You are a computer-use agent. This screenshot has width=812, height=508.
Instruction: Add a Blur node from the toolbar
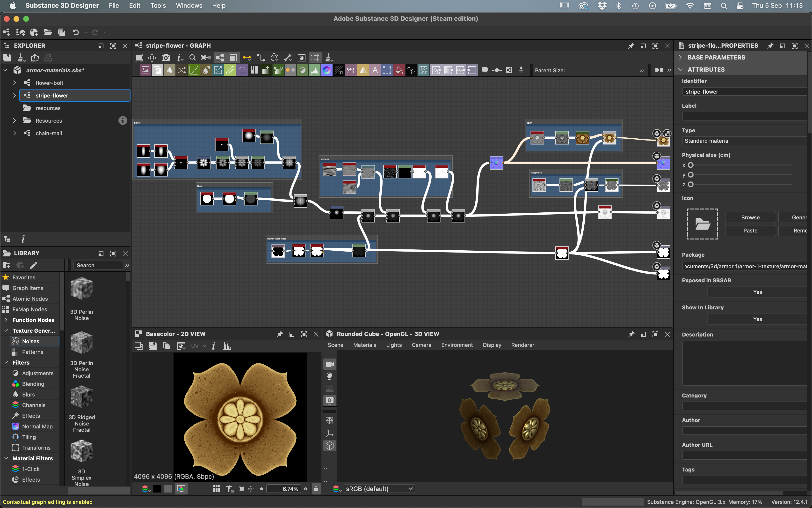click(169, 70)
